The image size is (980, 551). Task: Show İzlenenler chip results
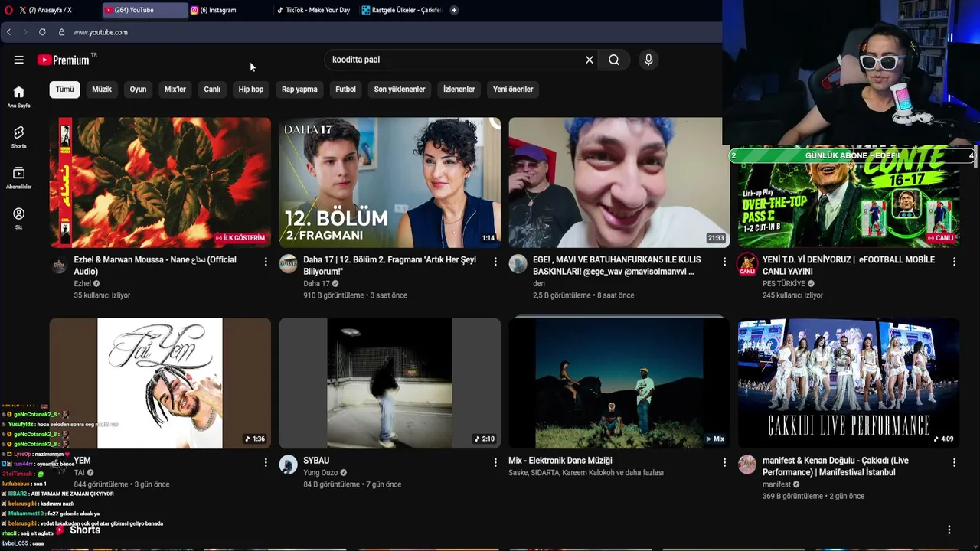point(459,89)
